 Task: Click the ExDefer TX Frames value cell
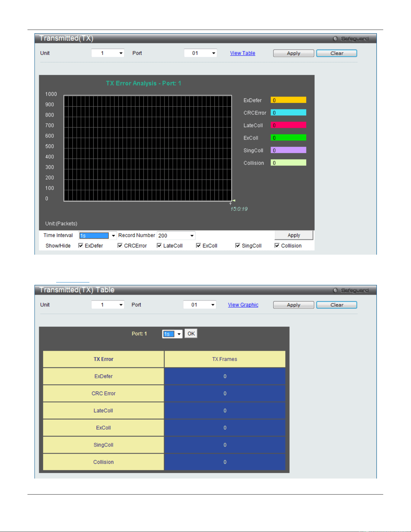pos(225,376)
